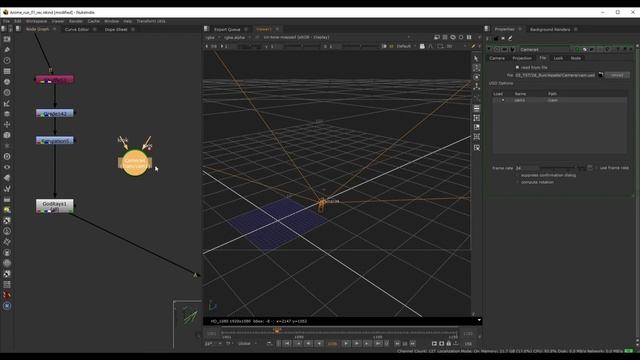Open the Projection tab in Camera properties
The width and height of the screenshot is (640, 360).
tap(522, 58)
